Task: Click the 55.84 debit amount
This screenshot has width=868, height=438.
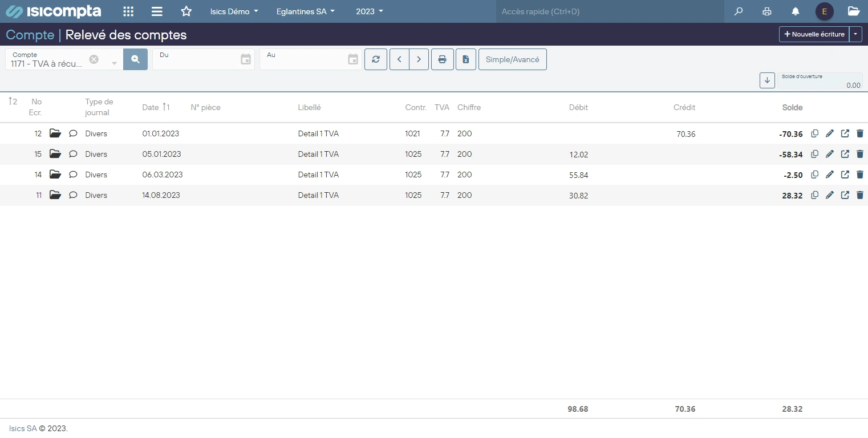Action: (x=578, y=175)
